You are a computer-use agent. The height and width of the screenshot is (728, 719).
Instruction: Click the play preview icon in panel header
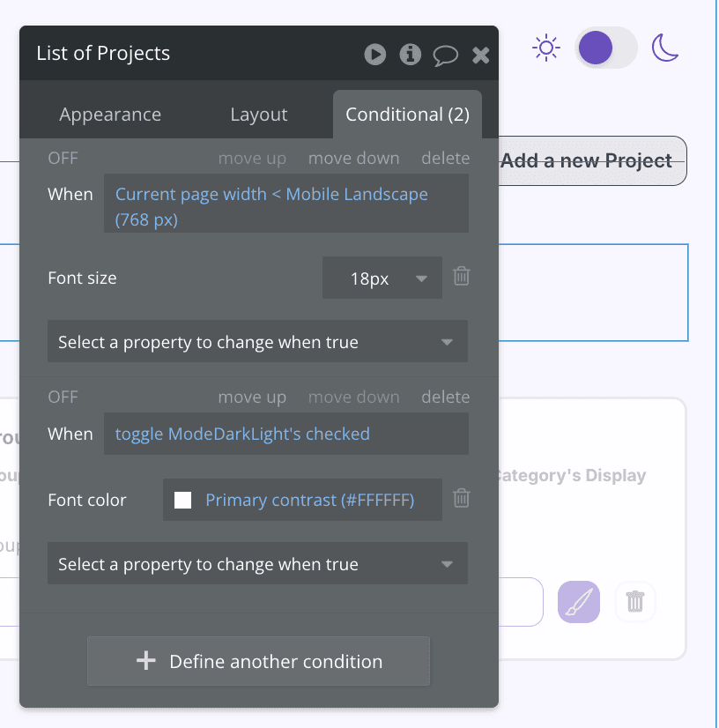375,55
